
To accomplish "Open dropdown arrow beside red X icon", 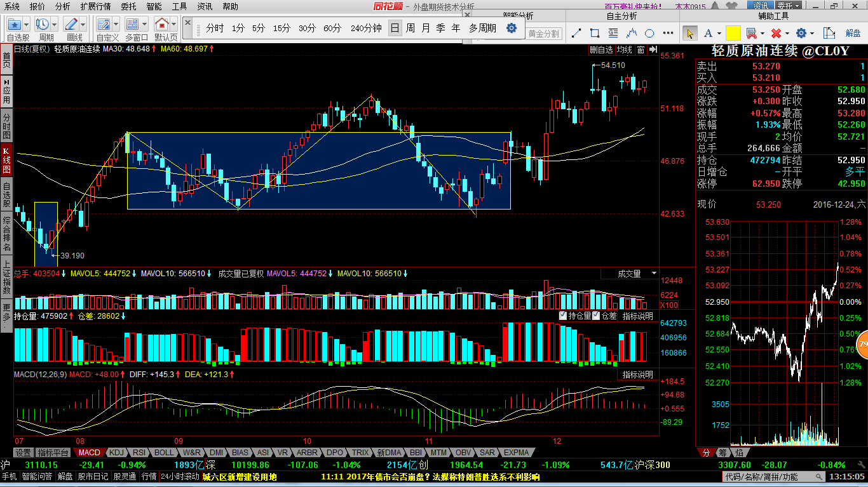I will point(787,34).
